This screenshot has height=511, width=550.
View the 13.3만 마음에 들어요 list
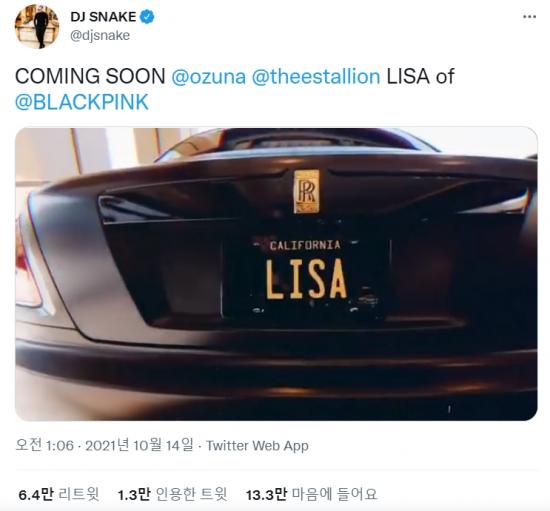click(311, 495)
